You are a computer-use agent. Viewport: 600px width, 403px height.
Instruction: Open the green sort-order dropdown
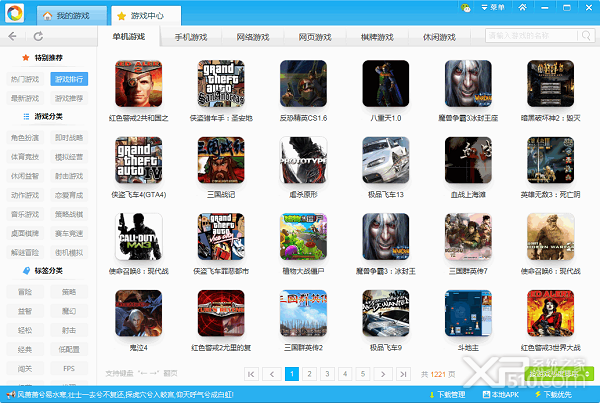[559, 373]
